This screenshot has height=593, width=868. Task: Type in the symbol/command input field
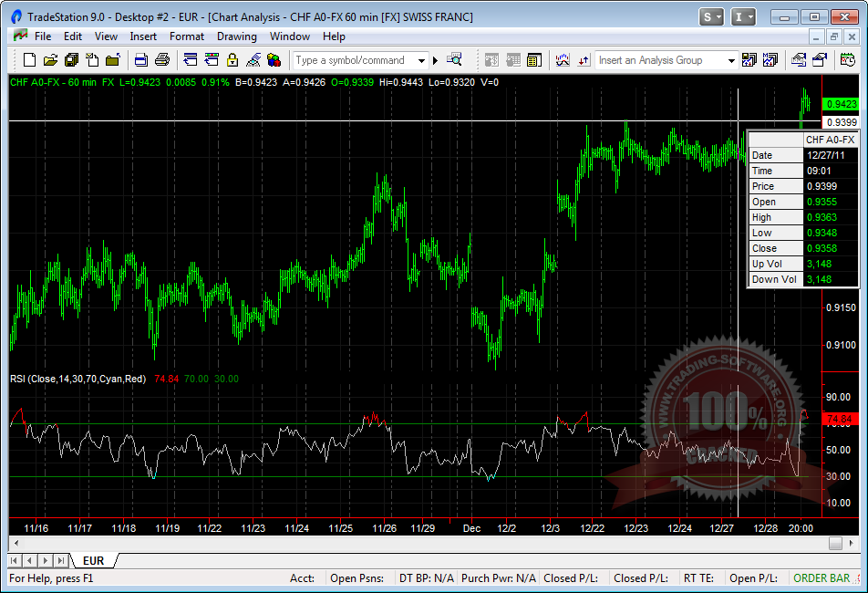point(354,60)
